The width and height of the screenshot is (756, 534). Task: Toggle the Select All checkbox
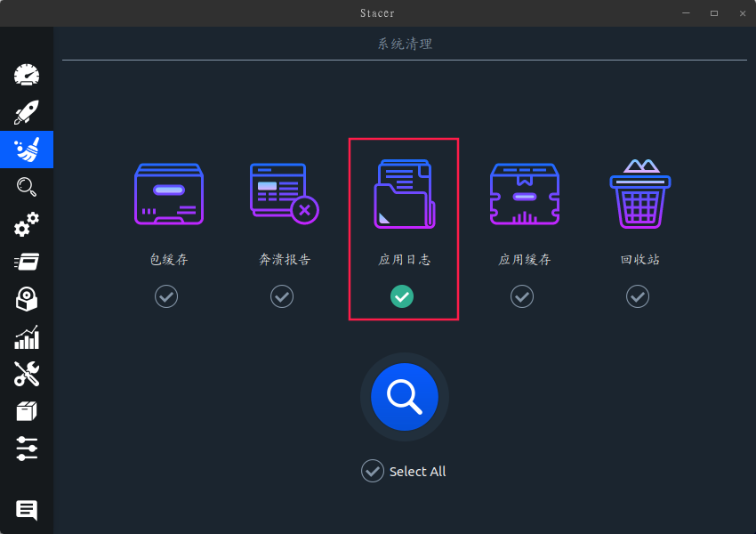(373, 471)
